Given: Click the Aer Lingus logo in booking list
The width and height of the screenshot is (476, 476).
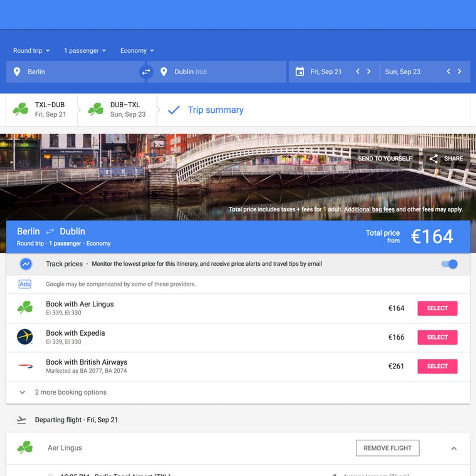Looking at the screenshot, I should click(x=25, y=307).
